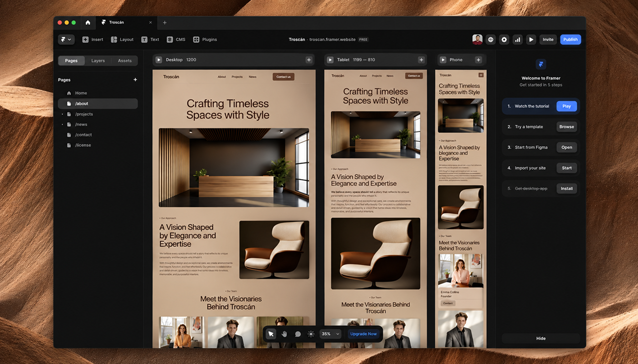Open the Plugins menu
This screenshot has height=364, width=638.
click(205, 40)
